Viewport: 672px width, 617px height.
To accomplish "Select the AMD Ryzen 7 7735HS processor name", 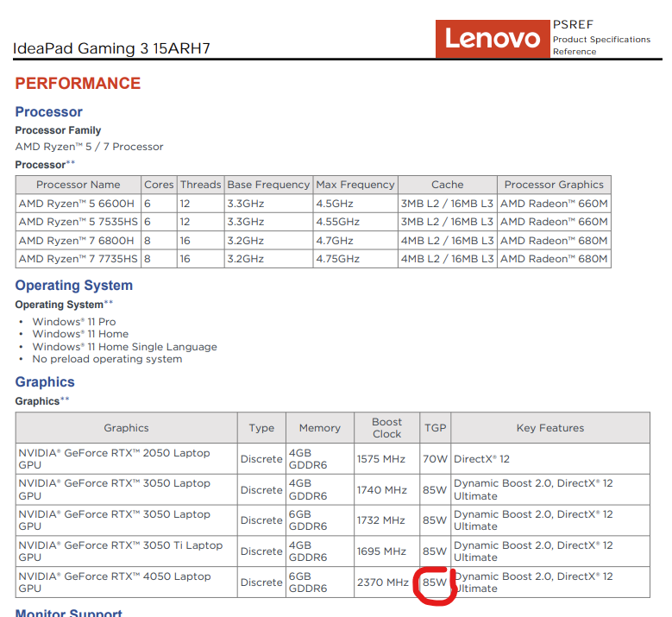I will (x=78, y=259).
